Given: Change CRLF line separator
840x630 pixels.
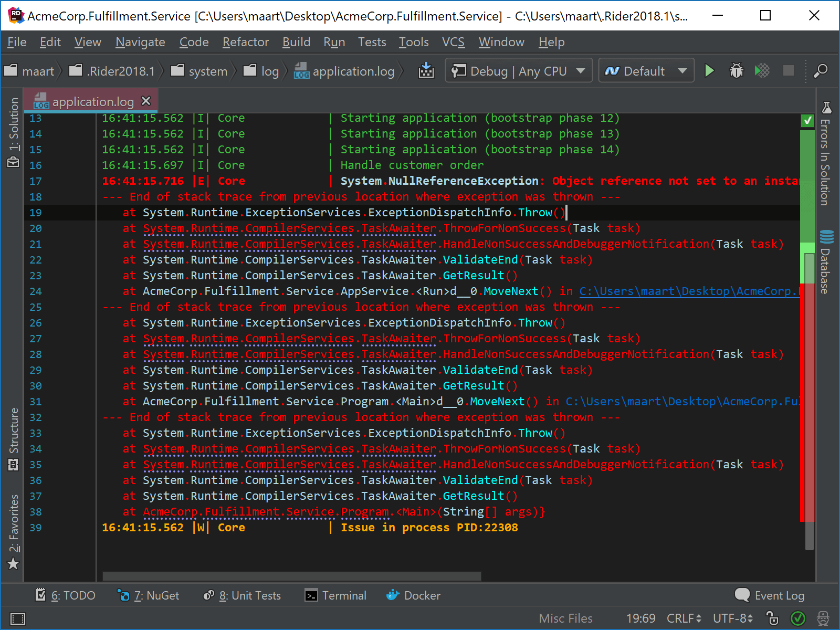Looking at the screenshot, I should coord(684,618).
